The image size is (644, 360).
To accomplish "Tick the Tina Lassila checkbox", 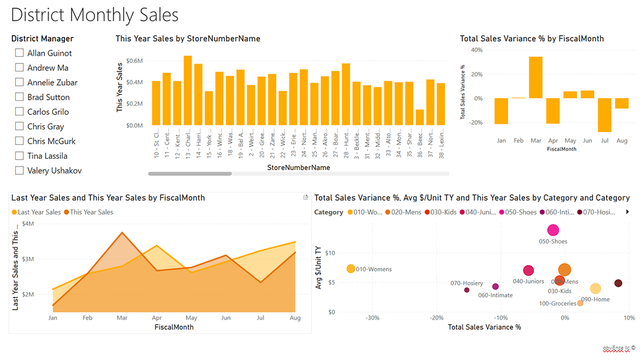I will coord(19,155).
